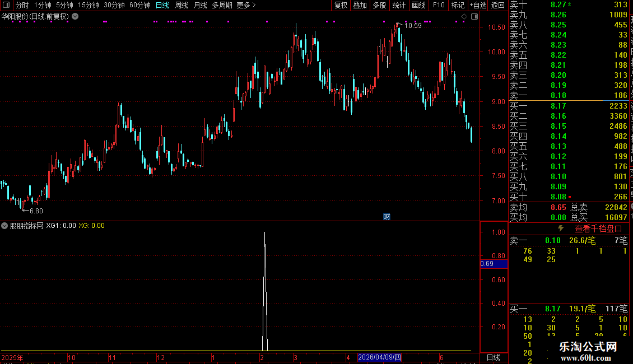Select the 买十 8.08 order row
Viewport: 633px width, 364px height.
pyautogui.click(x=569, y=197)
